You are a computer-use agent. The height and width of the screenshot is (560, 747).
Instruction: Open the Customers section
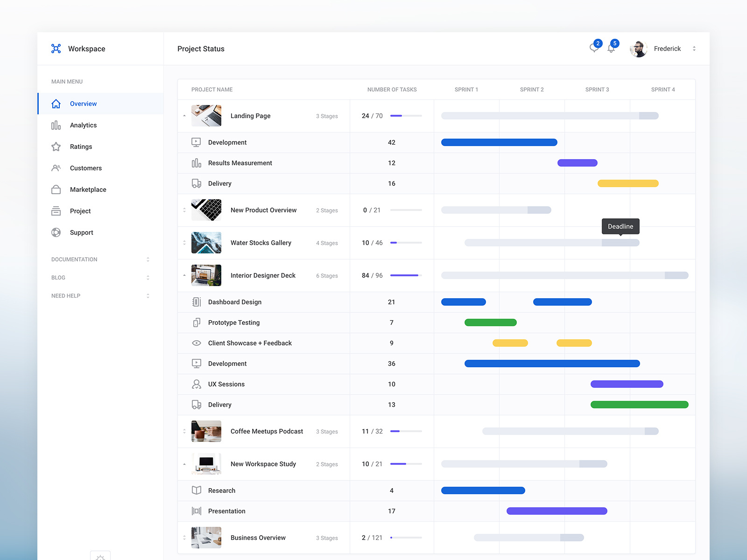pyautogui.click(x=85, y=168)
